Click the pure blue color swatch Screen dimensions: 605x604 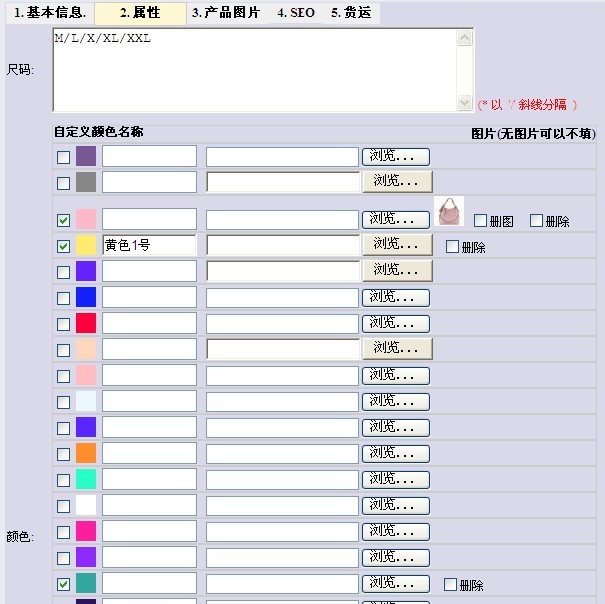(x=86, y=297)
